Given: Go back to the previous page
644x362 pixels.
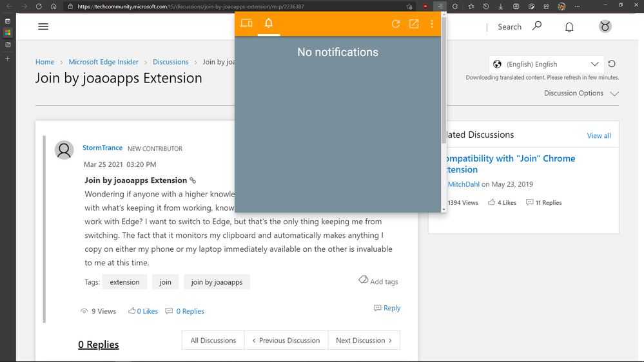Looking at the screenshot, I should pyautogui.click(x=9, y=6).
